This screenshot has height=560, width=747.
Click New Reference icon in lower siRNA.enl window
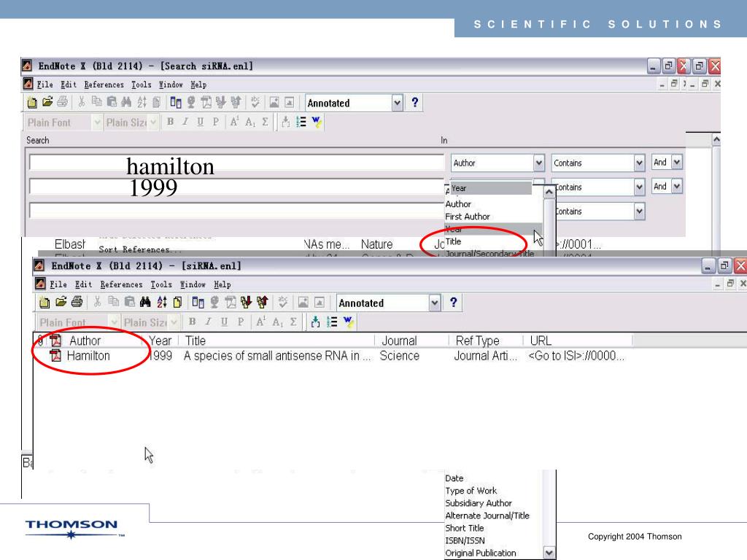(x=178, y=302)
